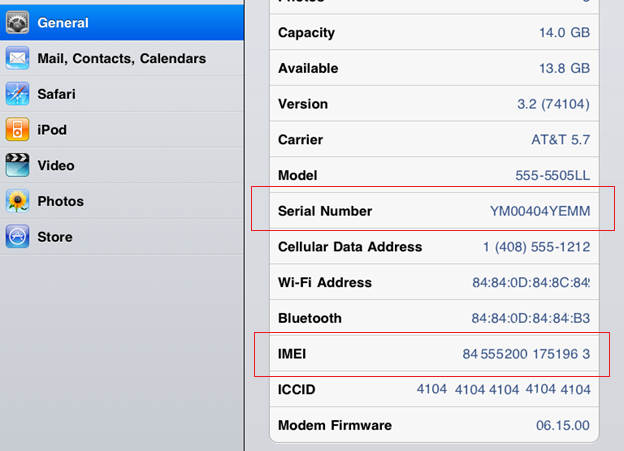The width and height of the screenshot is (624, 451).
Task: Tap the Available storage row
Action: coord(434,68)
